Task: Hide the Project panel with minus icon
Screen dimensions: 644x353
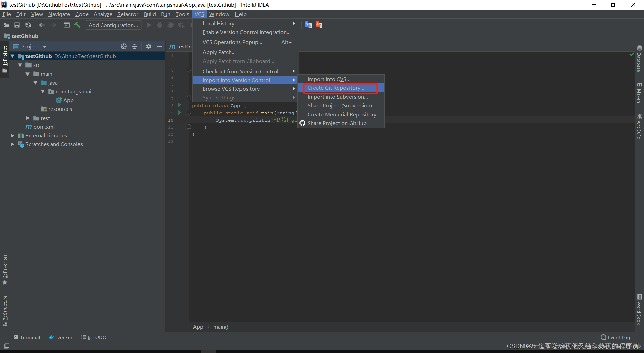Action: tap(159, 46)
